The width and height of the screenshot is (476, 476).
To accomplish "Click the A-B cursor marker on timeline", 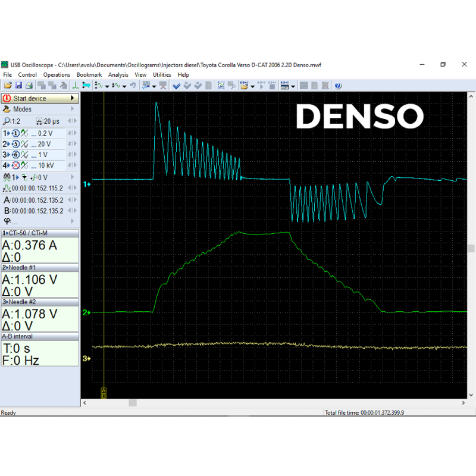I will tap(104, 392).
